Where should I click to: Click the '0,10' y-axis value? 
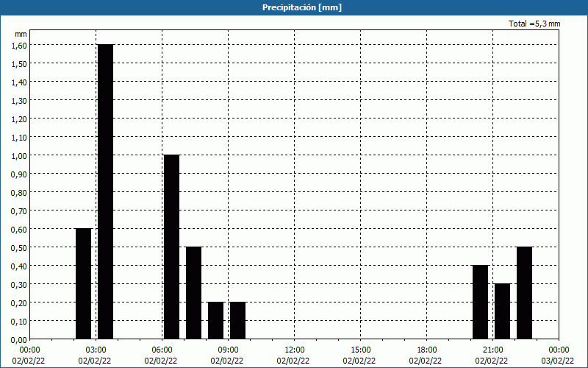pos(19,321)
